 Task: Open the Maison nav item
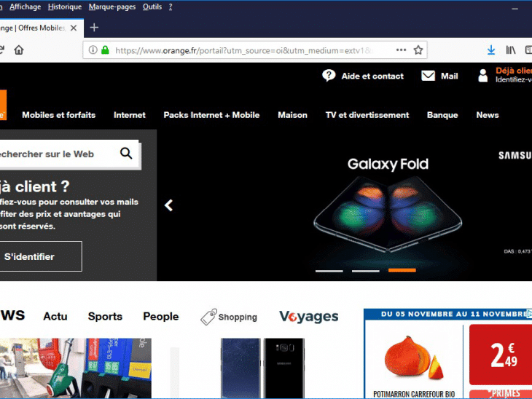click(x=292, y=115)
